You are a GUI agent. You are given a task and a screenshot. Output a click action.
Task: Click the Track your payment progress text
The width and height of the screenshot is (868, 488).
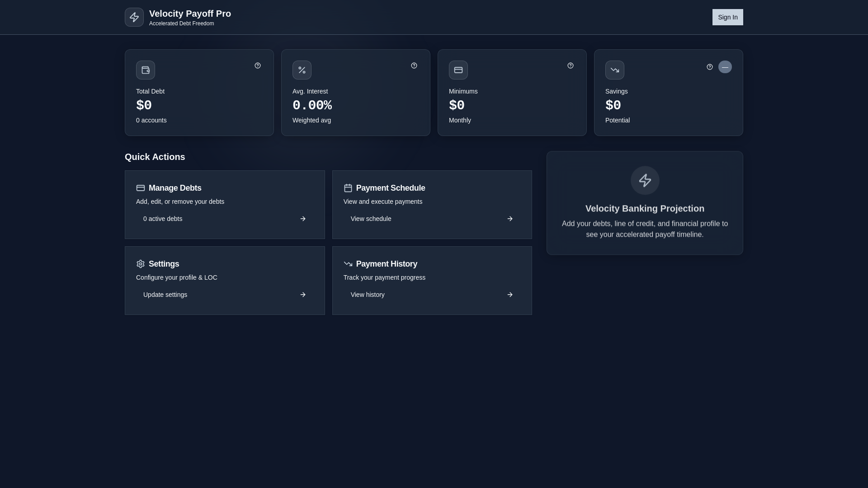[x=384, y=277]
